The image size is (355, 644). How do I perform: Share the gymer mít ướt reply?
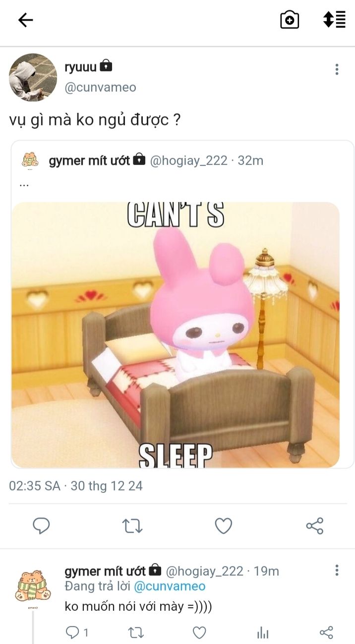[326, 632]
